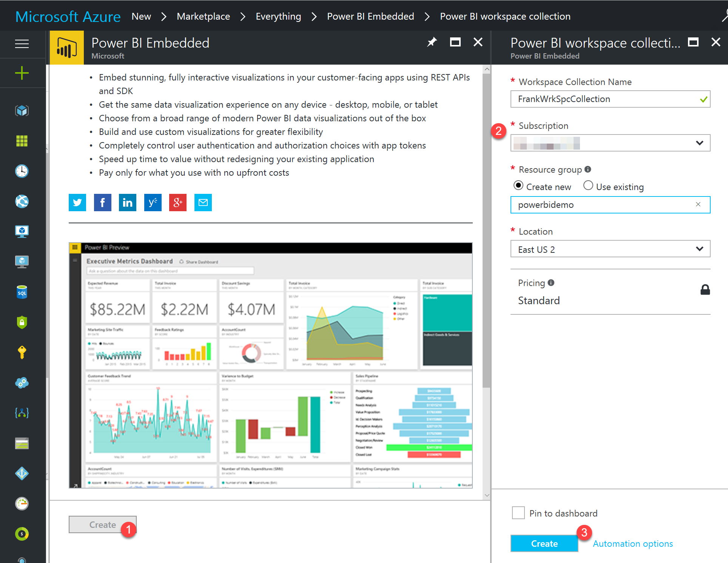The width and height of the screenshot is (728, 563).
Task: Open the Power BI dashboard preview screenshot
Action: coord(271,365)
